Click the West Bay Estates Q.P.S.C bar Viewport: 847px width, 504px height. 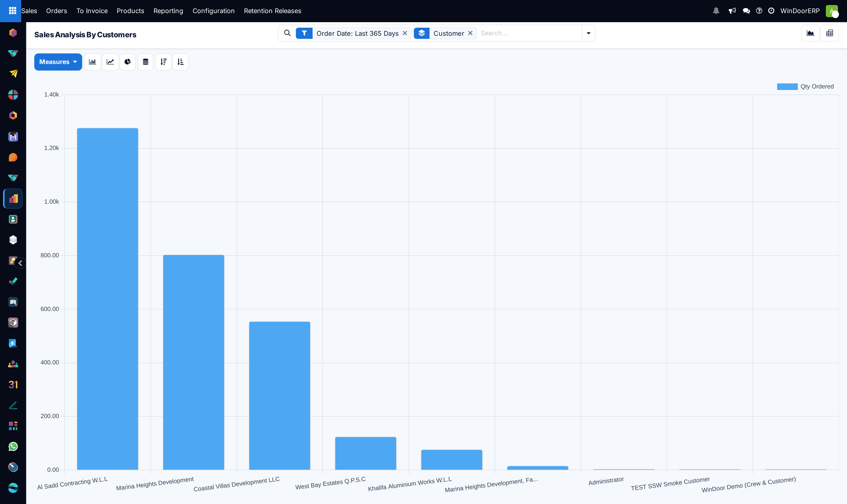(x=366, y=453)
